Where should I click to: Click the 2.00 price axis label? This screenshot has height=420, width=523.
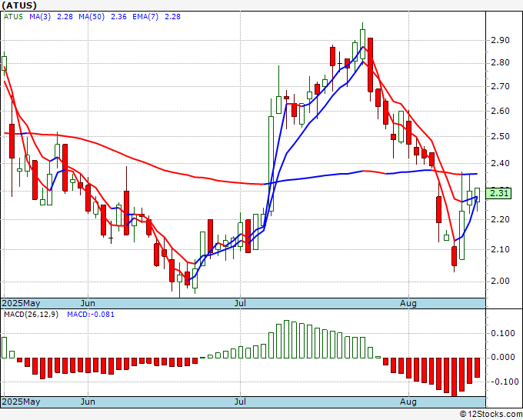click(501, 281)
